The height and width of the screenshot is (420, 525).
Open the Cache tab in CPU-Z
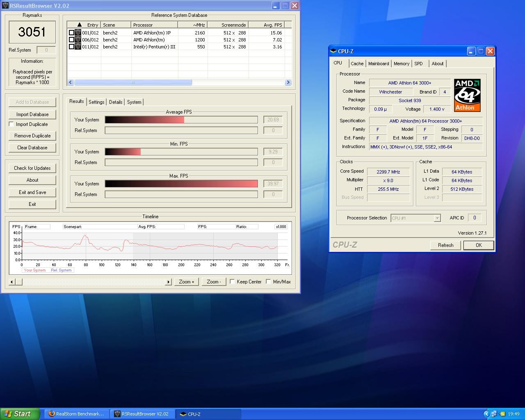(357, 64)
